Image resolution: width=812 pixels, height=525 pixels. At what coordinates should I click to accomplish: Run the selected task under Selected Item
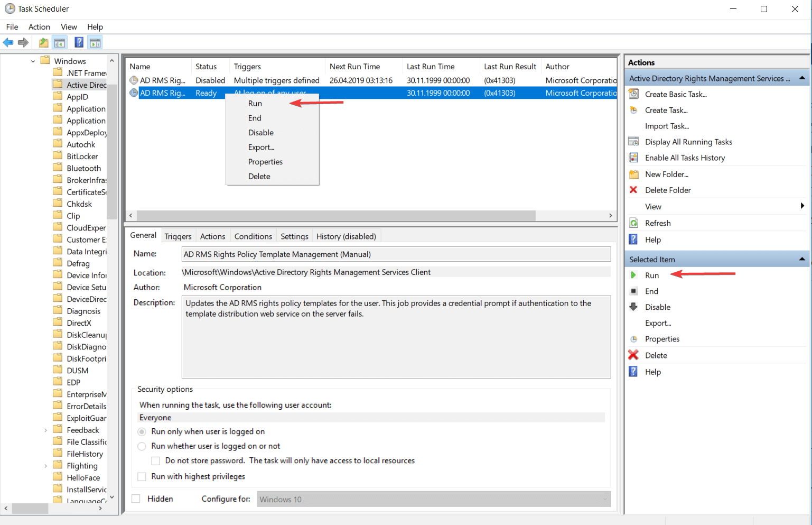pyautogui.click(x=652, y=275)
